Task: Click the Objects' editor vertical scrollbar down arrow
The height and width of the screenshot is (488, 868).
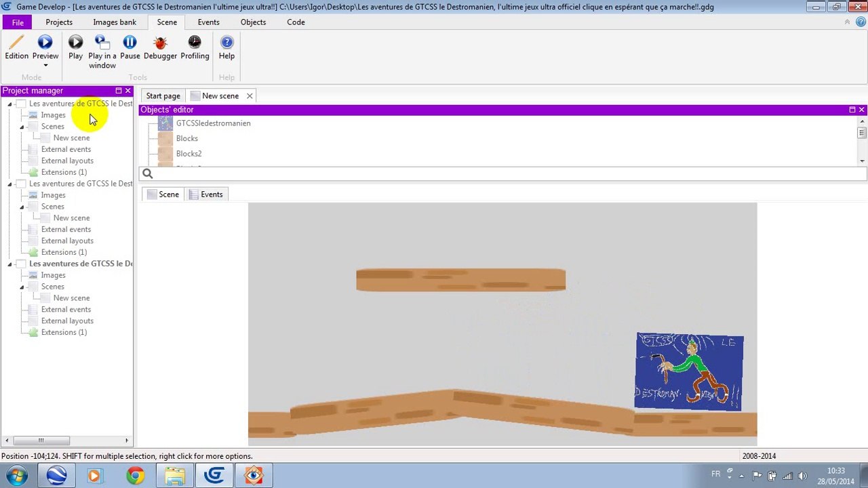Action: pos(862,161)
